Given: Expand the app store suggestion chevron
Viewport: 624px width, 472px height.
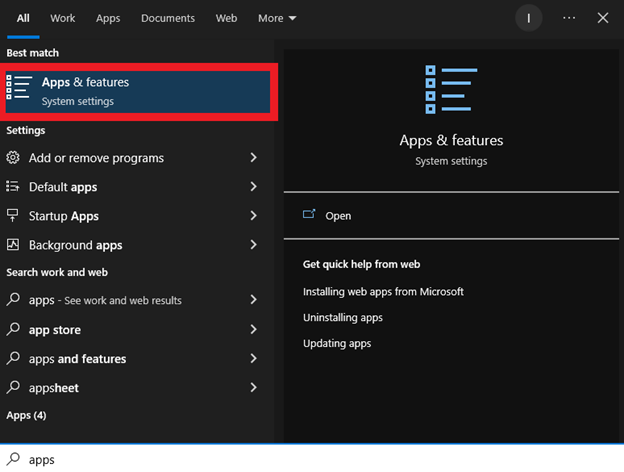Looking at the screenshot, I should point(254,329).
